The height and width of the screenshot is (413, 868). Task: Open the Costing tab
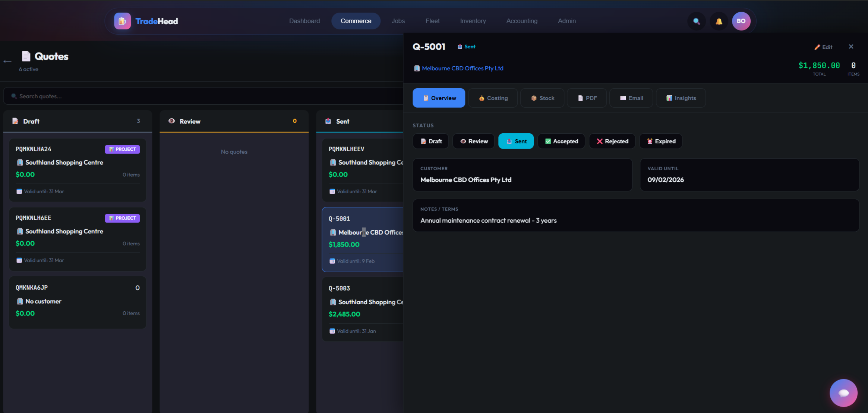pyautogui.click(x=493, y=98)
